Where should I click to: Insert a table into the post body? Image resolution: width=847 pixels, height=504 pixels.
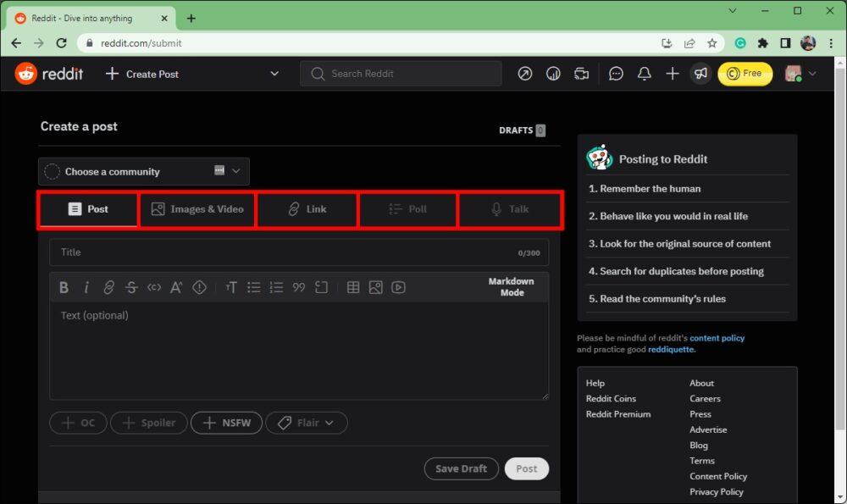coord(352,287)
